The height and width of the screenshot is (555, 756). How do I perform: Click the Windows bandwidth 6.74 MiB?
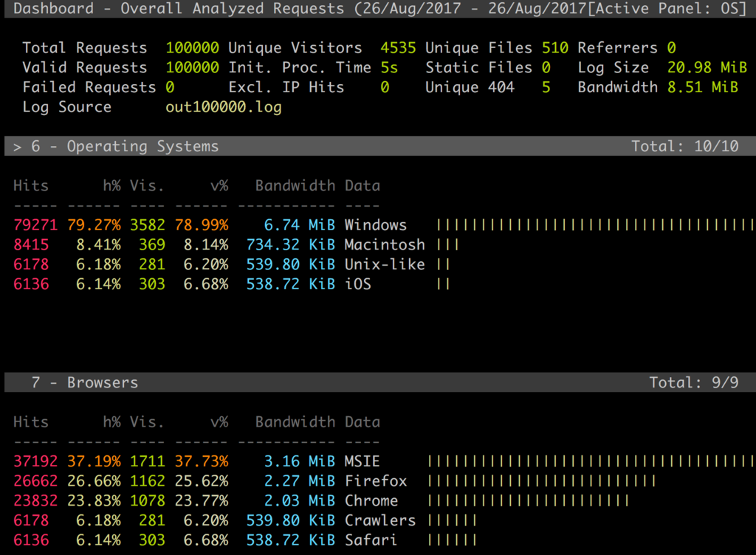(x=300, y=225)
